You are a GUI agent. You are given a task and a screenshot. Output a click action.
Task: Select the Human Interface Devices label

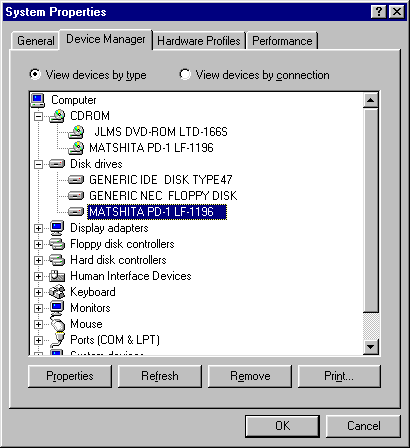click(x=131, y=276)
